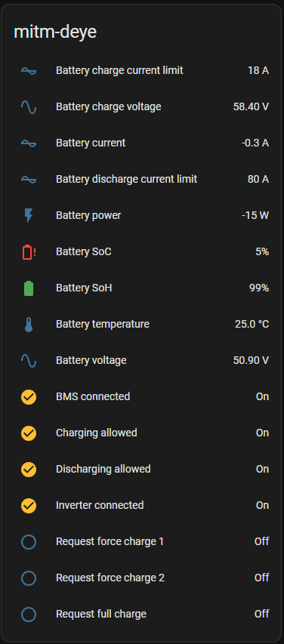Click the -15 W battery power reading
This screenshot has height=644, width=284.
click(255, 216)
